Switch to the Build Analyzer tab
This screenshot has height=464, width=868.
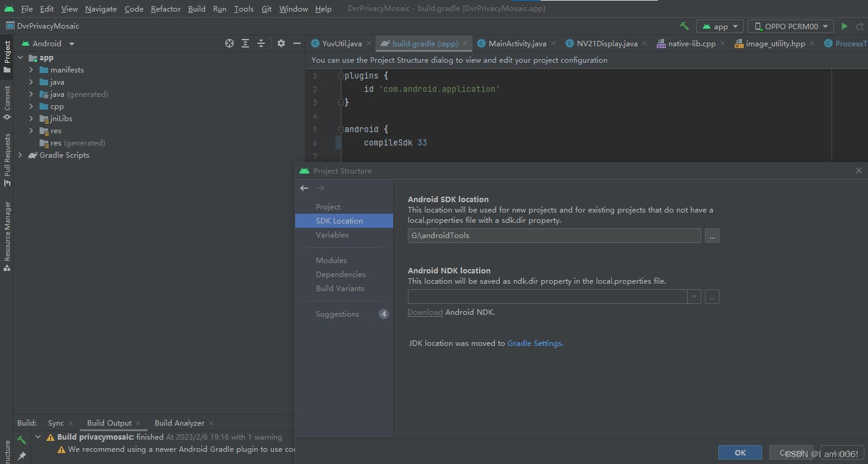pyautogui.click(x=179, y=423)
